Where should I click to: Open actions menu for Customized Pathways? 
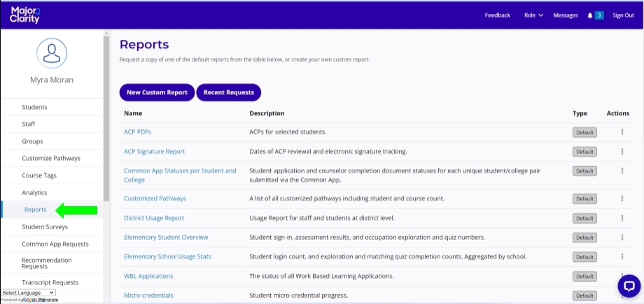[x=622, y=198]
